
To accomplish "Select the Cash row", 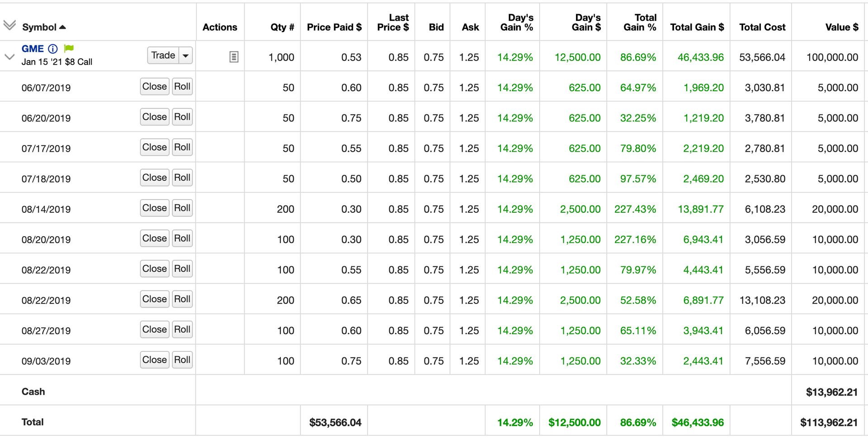I will pyautogui.click(x=33, y=392).
